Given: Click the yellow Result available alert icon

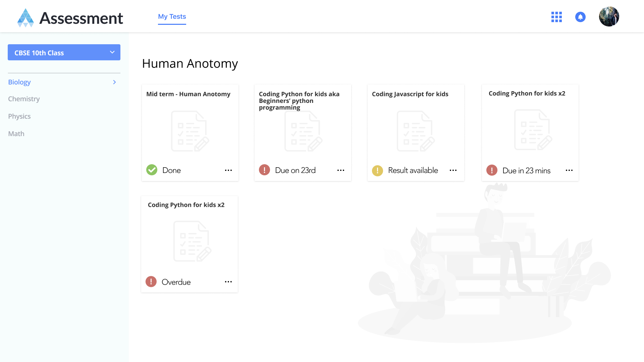Looking at the screenshot, I should pos(377,170).
